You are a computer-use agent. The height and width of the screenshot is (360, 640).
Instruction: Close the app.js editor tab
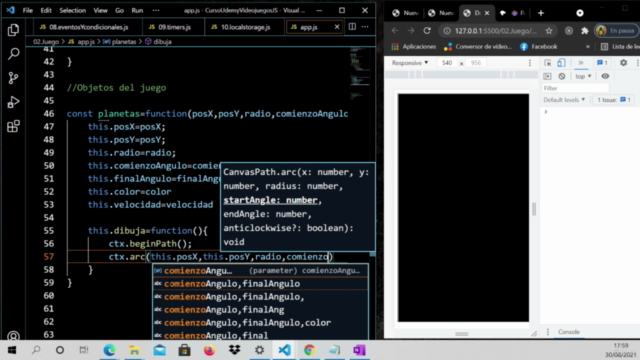(x=337, y=27)
